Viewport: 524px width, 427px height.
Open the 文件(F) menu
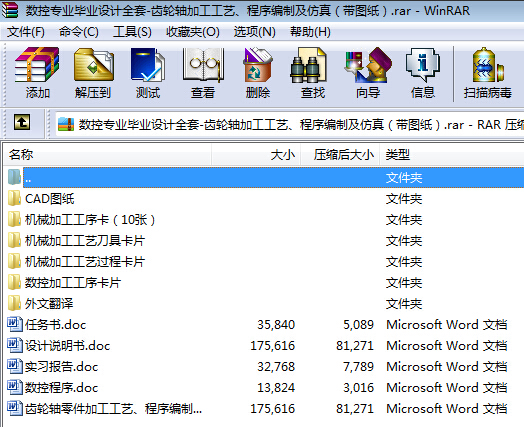coord(26,32)
